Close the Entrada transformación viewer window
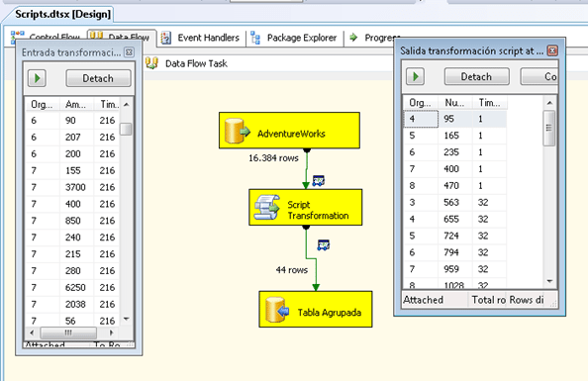This screenshot has width=588, height=381. [x=129, y=52]
